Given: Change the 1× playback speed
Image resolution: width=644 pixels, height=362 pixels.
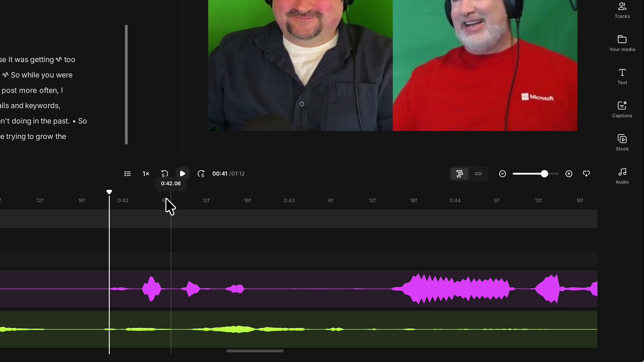Looking at the screenshot, I should coord(146,174).
